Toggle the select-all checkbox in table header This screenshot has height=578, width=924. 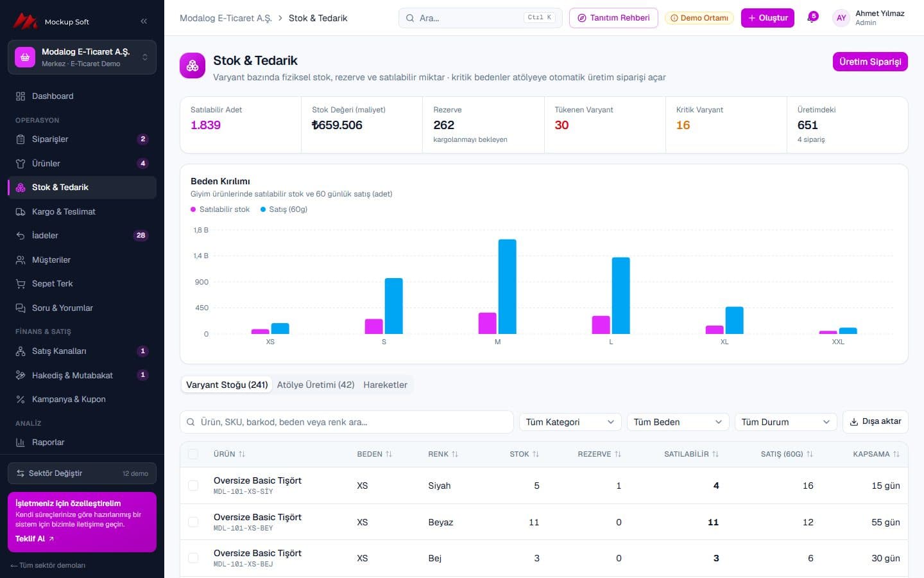point(193,454)
